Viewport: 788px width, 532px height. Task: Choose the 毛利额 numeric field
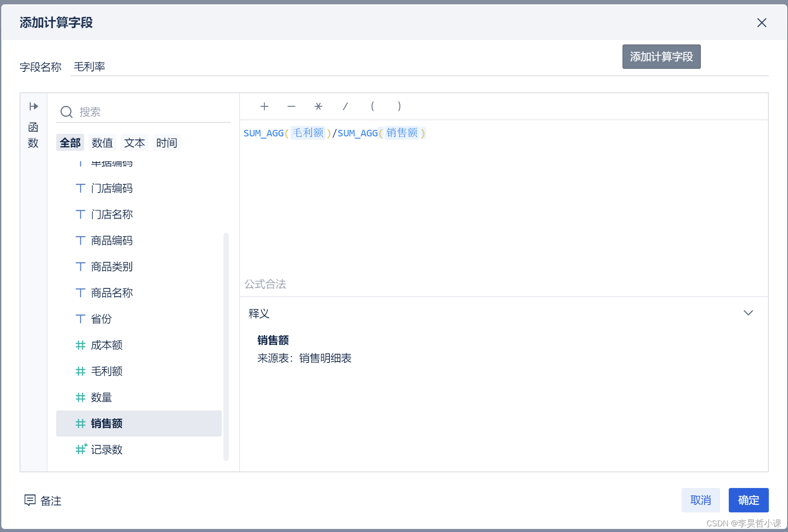click(139, 371)
